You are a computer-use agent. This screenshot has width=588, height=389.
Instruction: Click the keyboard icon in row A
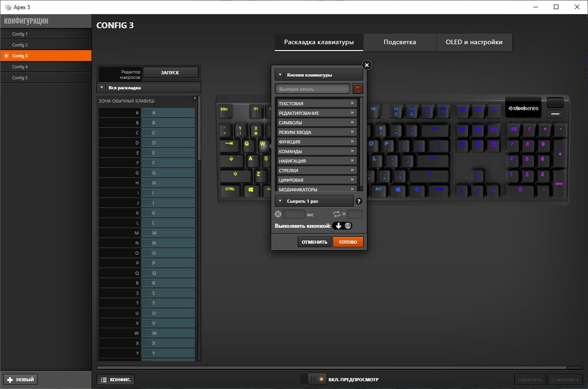click(147, 113)
